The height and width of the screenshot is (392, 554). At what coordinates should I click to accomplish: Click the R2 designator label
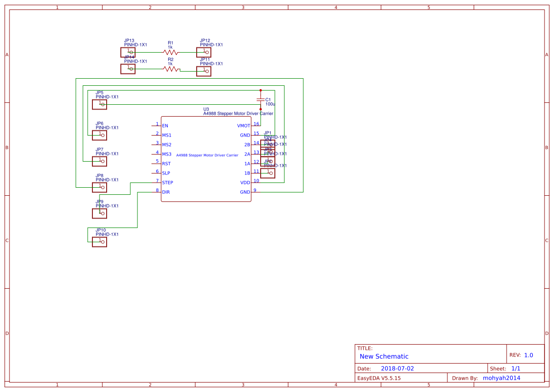coord(171,60)
